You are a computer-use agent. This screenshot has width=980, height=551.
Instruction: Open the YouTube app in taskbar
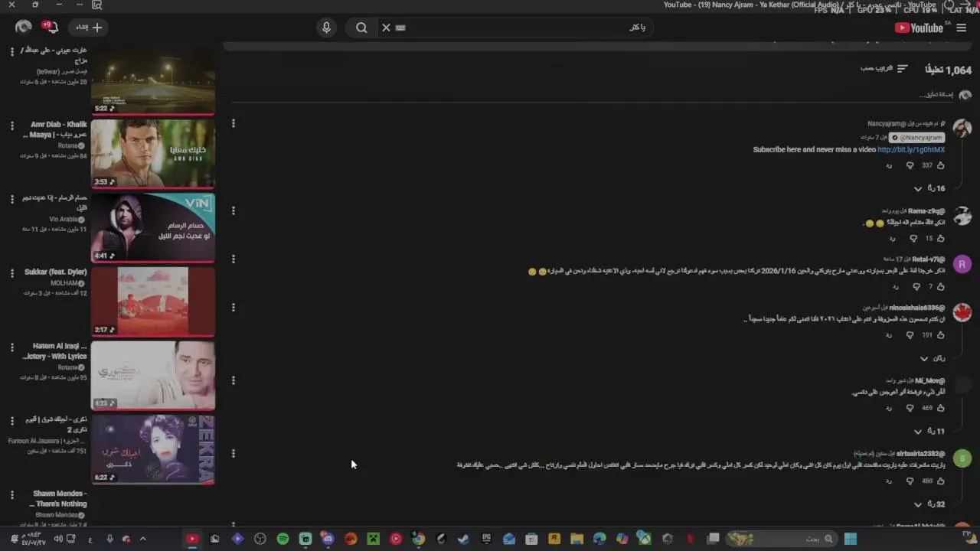(x=192, y=539)
